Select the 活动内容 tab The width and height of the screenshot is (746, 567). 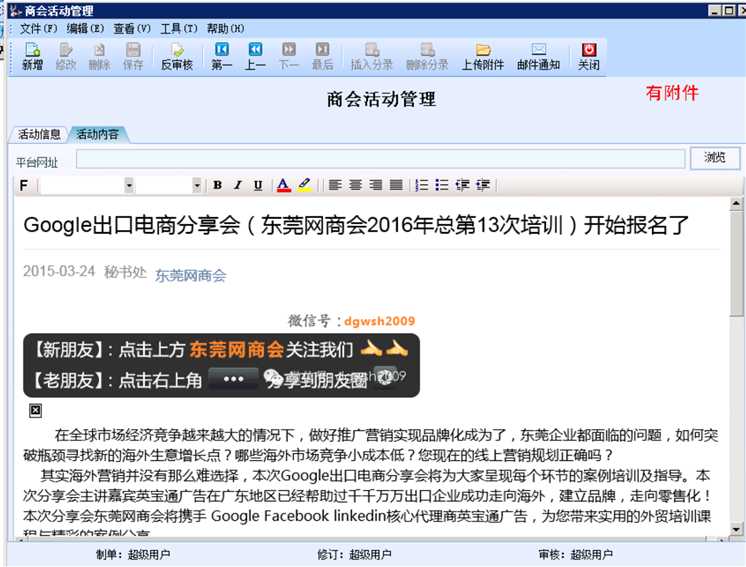pyautogui.click(x=98, y=135)
